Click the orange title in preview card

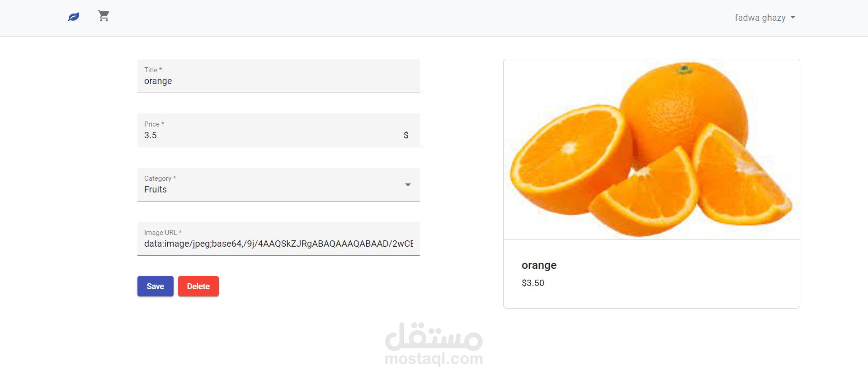[x=539, y=265]
